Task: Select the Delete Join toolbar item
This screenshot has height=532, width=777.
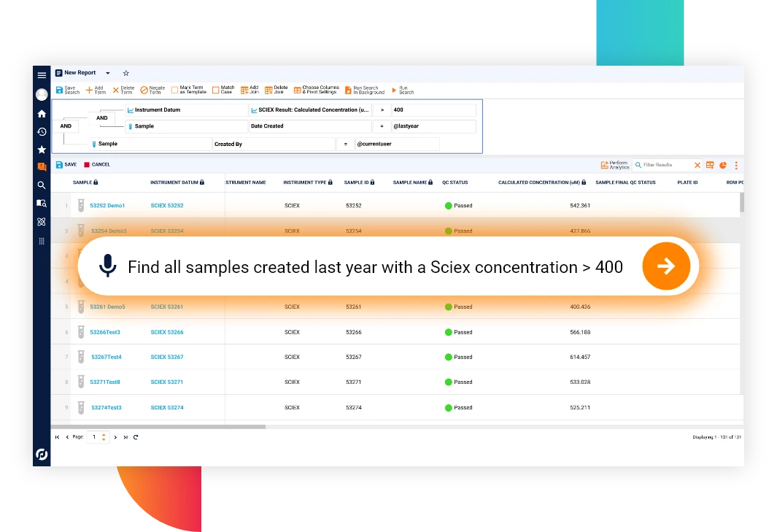Action: [x=277, y=89]
